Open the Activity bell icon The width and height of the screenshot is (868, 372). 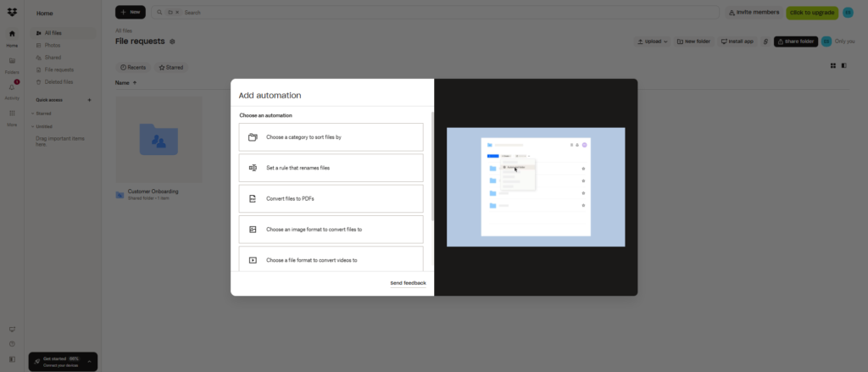[x=12, y=86]
